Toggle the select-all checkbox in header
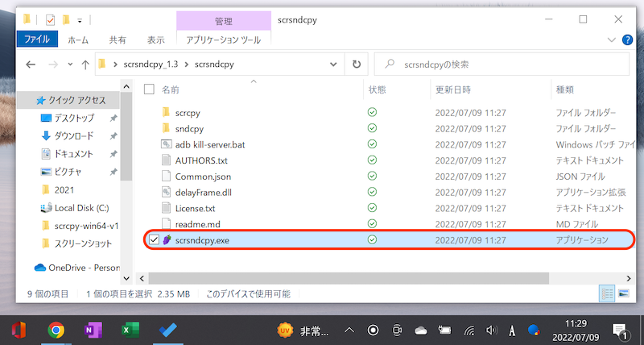The height and width of the screenshot is (345, 644). (x=149, y=89)
